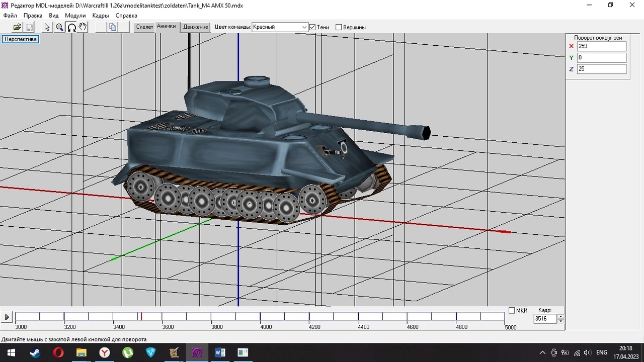Launch Steam from the taskbar
The image size is (644, 362).
point(35,352)
